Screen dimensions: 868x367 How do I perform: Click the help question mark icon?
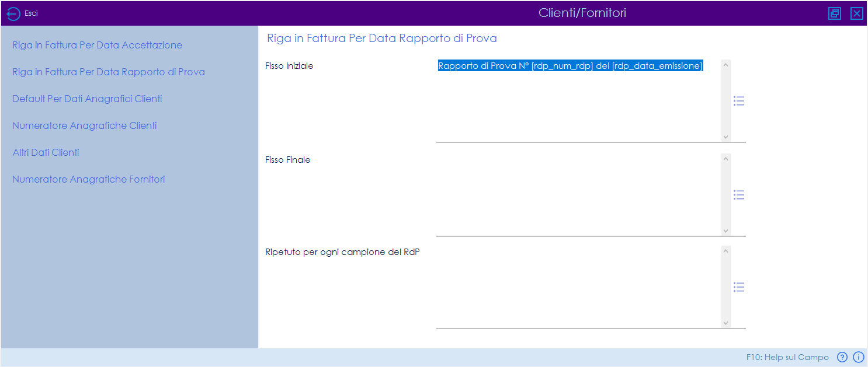click(x=842, y=357)
